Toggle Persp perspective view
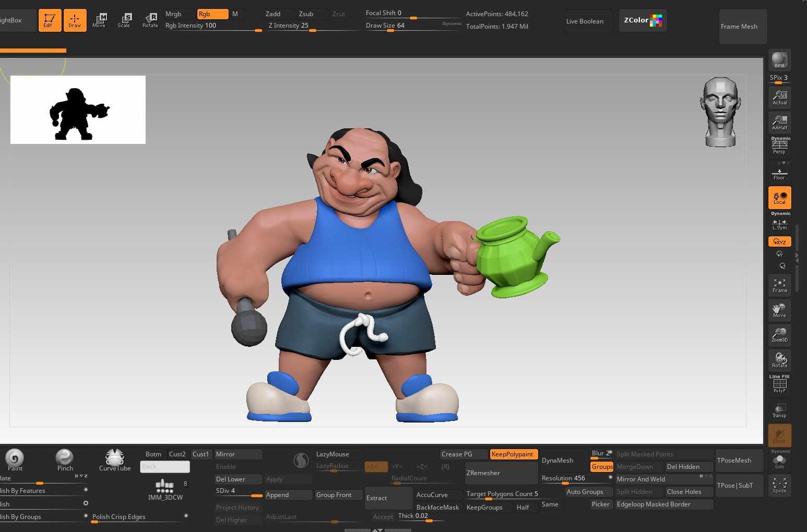This screenshot has height=532, width=807. coord(779,147)
